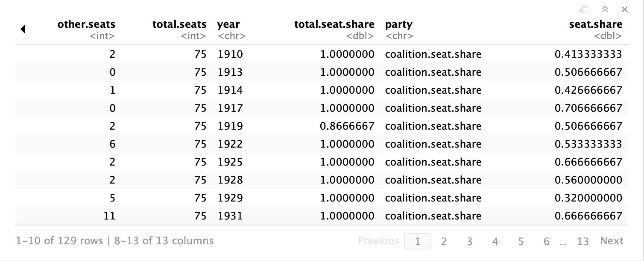Select the 1919 row year cell

pyautogui.click(x=230, y=126)
